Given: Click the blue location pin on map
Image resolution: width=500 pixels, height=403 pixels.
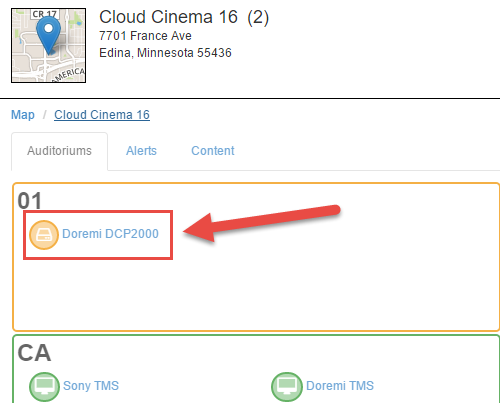Looking at the screenshot, I should tap(49, 35).
